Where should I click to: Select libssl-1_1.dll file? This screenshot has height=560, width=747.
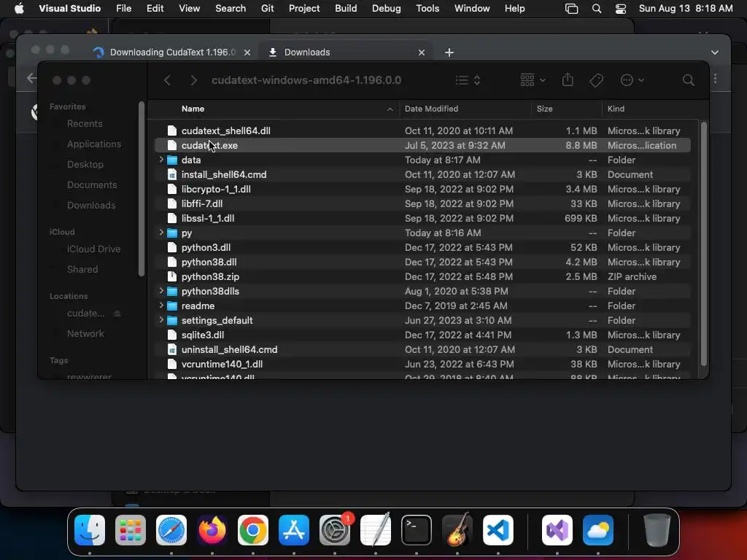click(422, 218)
